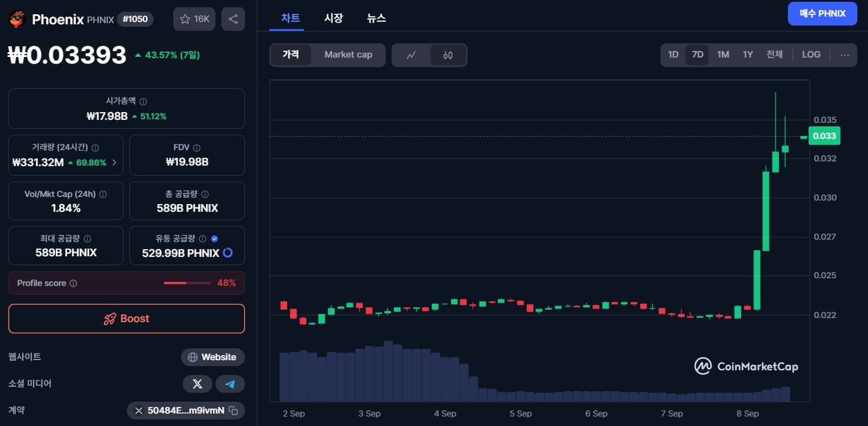Click the tallest green candlestick on 8 Sep

point(766,211)
